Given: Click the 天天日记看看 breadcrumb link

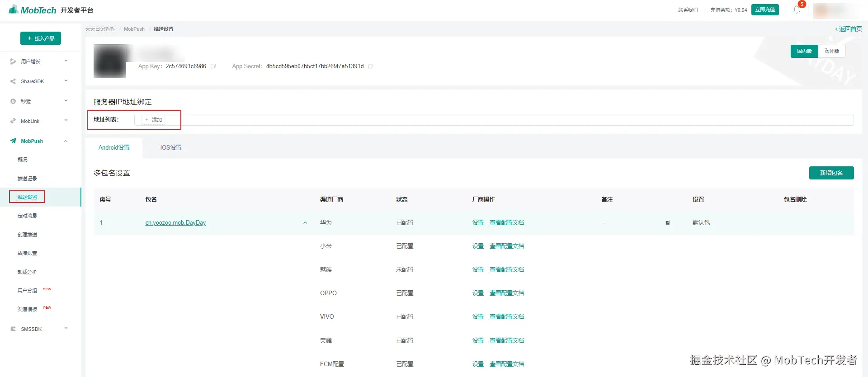Looking at the screenshot, I should coord(100,29).
